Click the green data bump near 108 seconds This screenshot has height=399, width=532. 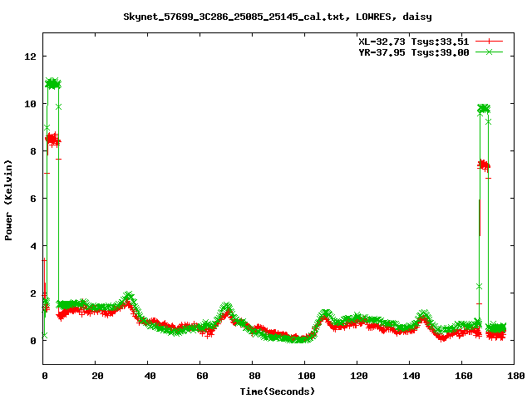coord(326,313)
